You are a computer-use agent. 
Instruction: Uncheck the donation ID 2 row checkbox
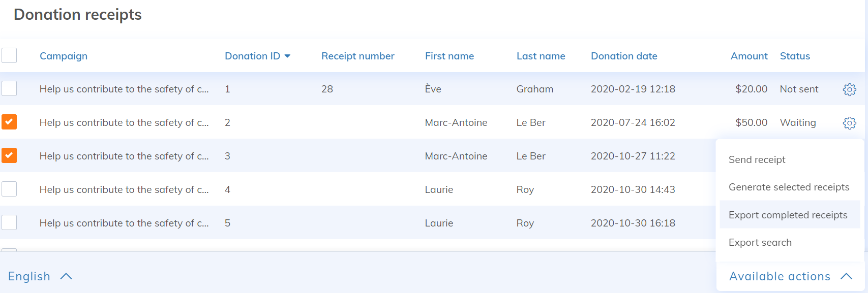(x=9, y=122)
